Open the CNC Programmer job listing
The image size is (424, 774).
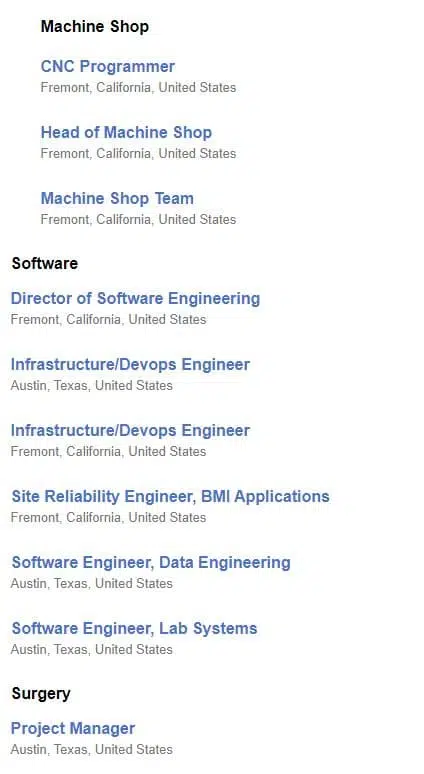tap(108, 67)
